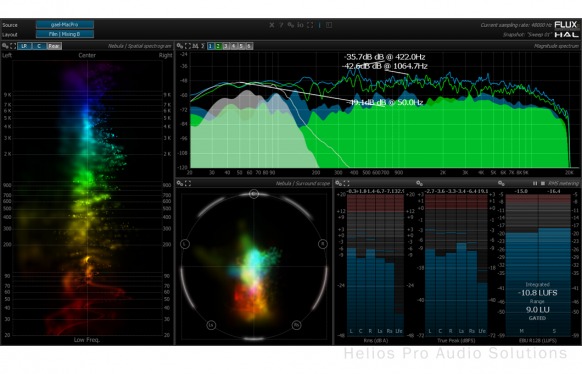Click the sigma sum icon in spectrum toolbar
The height and width of the screenshot is (374, 582).
(x=203, y=46)
